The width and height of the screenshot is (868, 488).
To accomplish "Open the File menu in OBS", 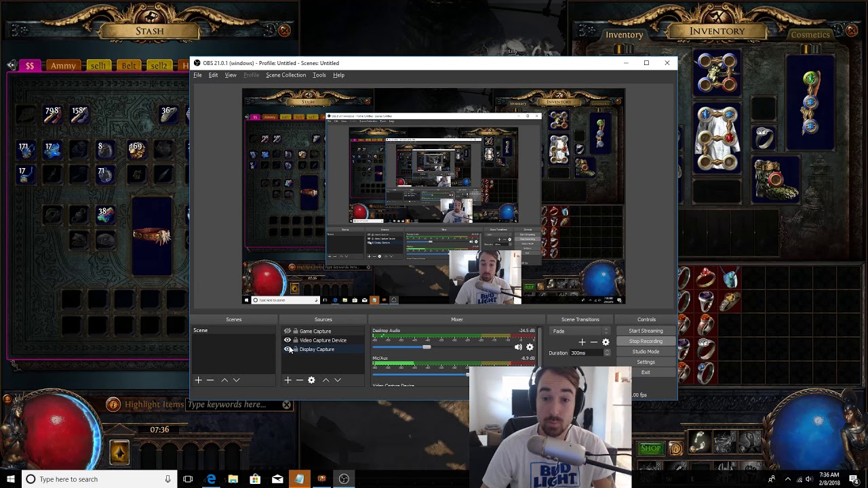I will tap(197, 75).
